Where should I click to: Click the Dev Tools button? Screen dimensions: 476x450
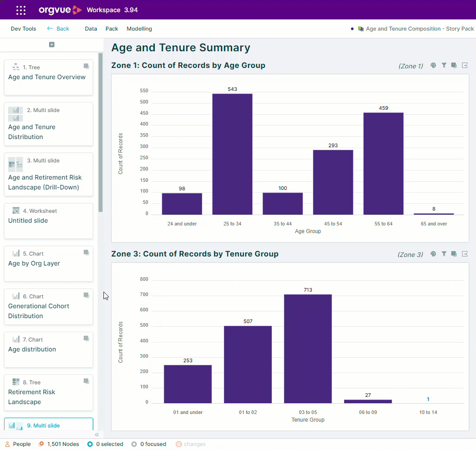(x=23, y=28)
